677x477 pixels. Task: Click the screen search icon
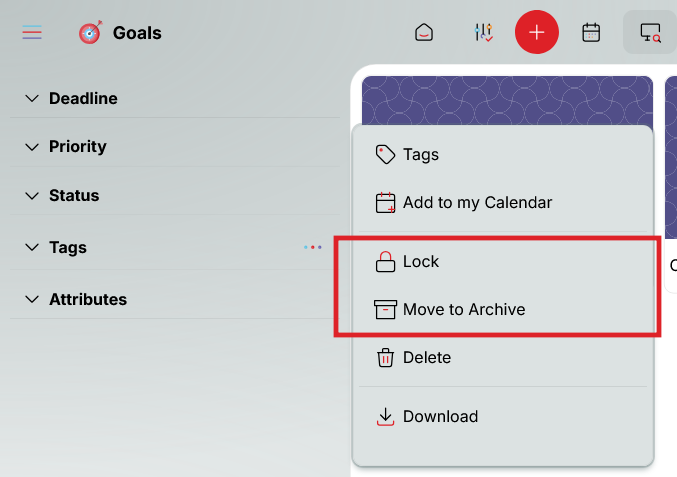(649, 33)
